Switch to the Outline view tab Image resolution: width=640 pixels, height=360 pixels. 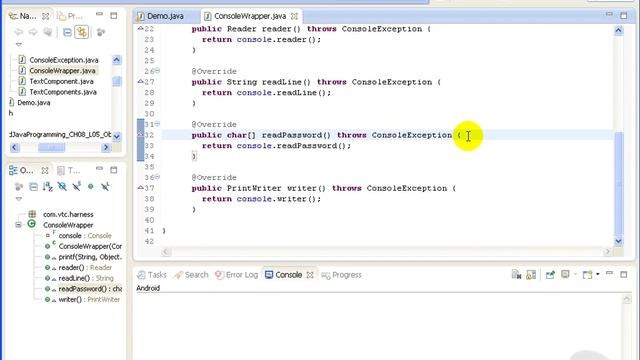(x=23, y=170)
